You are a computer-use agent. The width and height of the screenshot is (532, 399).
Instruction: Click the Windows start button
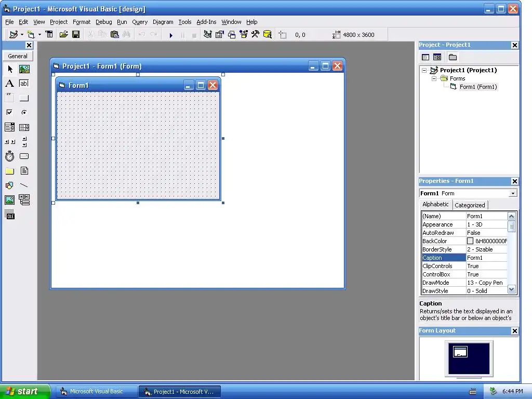click(25, 392)
